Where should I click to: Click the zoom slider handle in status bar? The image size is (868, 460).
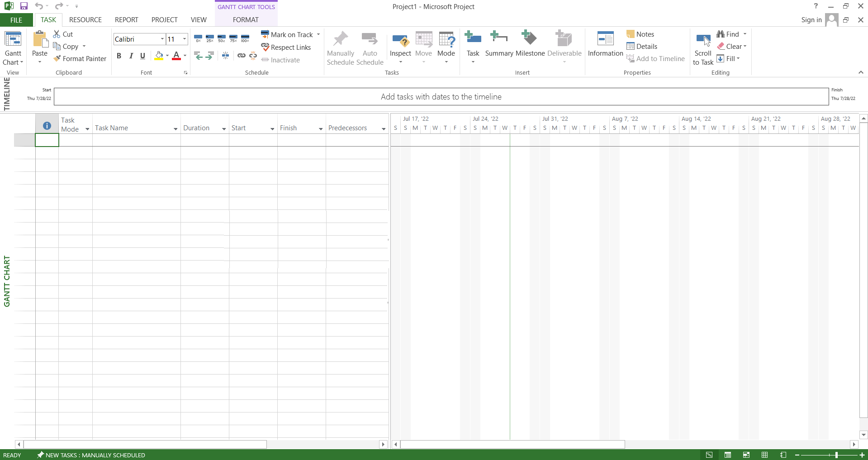pos(836,455)
